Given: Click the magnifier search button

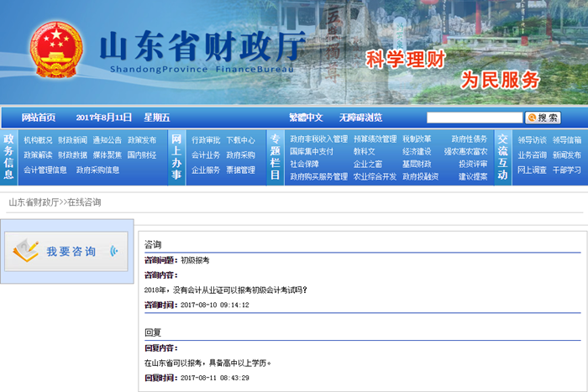Looking at the screenshot, I should point(543,118).
